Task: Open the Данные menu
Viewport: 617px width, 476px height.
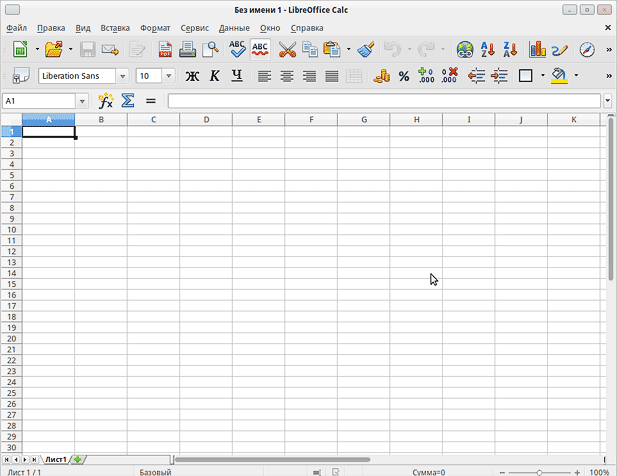Action: point(234,28)
